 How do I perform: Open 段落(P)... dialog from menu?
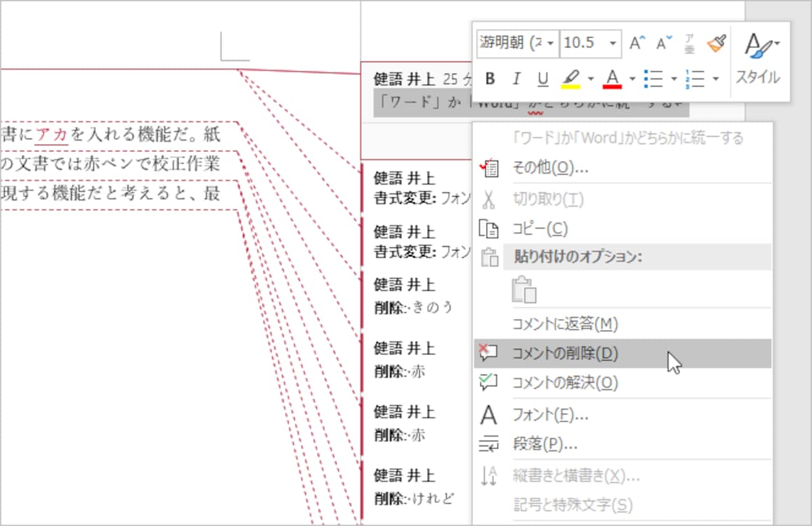click(623, 444)
